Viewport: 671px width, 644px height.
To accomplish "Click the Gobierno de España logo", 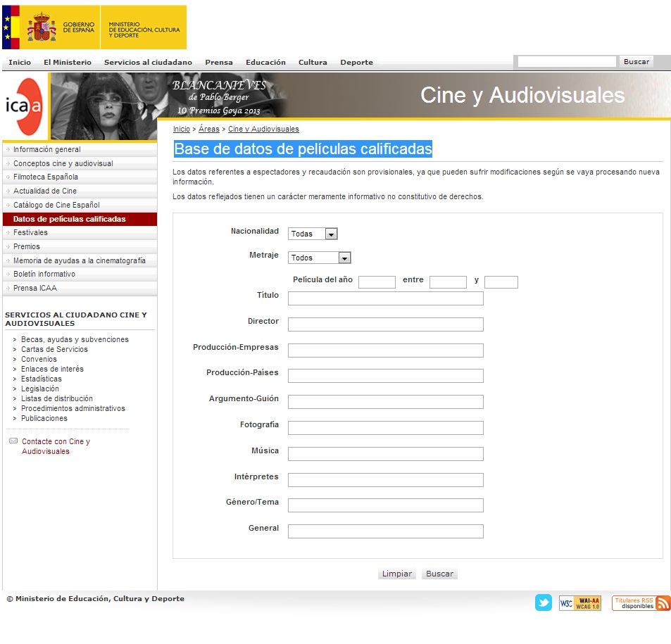I will tap(51, 27).
